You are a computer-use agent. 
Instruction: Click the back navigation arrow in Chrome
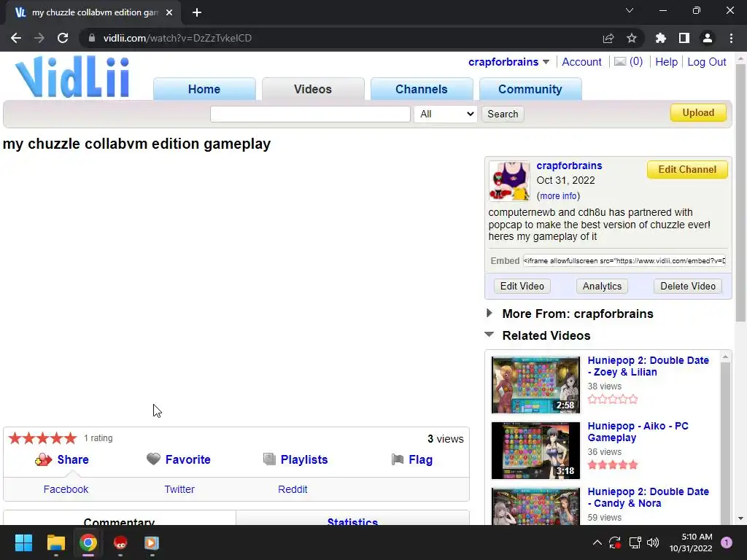[16, 38]
